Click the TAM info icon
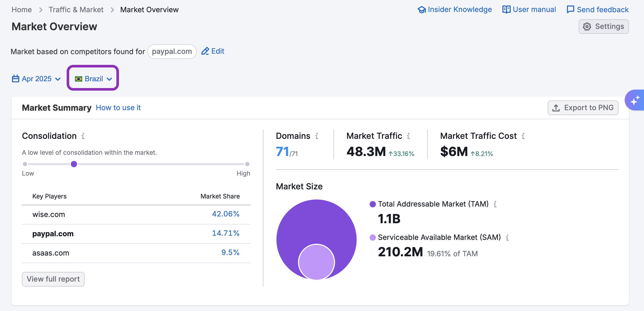This screenshot has height=311, width=644. (x=495, y=204)
